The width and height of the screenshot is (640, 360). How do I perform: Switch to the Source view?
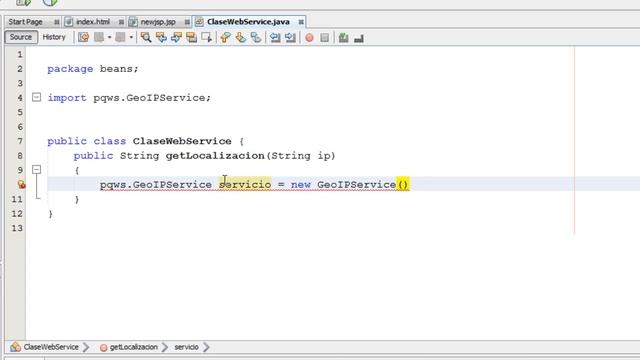[21, 37]
